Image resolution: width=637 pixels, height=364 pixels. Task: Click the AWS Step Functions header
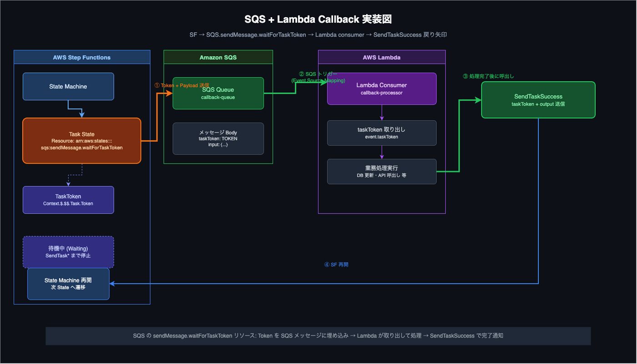(x=82, y=57)
